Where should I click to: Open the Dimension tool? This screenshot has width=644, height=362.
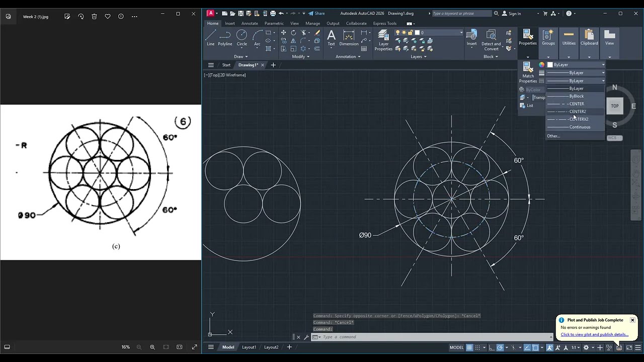pos(349,38)
